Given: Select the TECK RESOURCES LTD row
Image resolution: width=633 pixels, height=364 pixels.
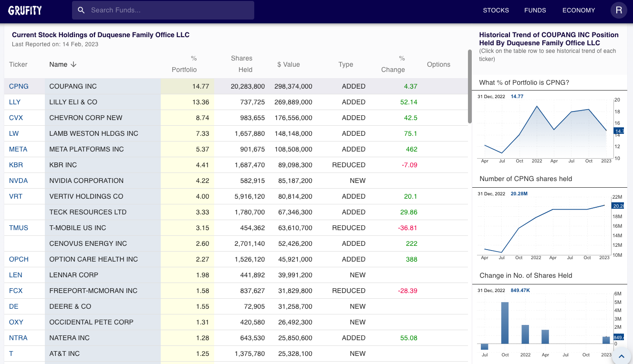Looking at the screenshot, I should tap(88, 212).
